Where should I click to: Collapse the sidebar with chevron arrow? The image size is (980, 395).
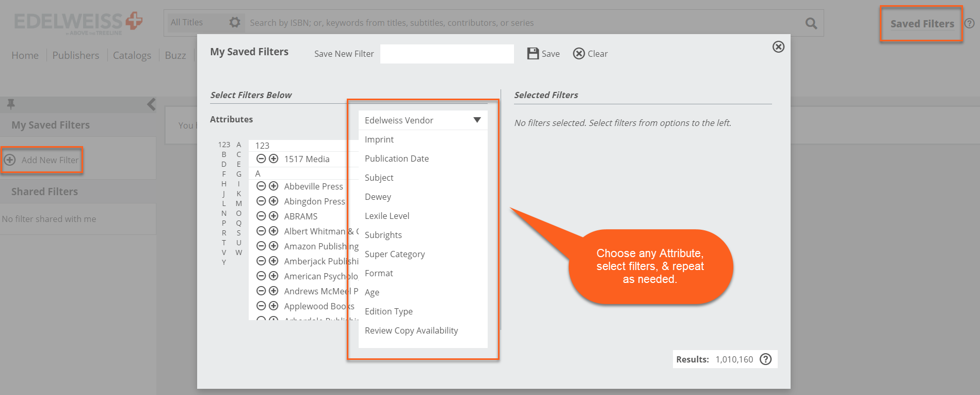(x=151, y=104)
